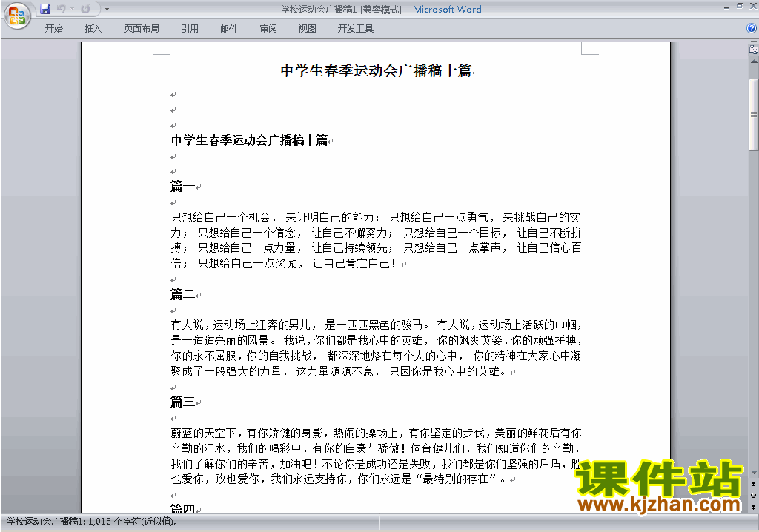Click the Undo arrow icon
Image resolution: width=759 pixels, height=532 pixels.
coord(61,9)
